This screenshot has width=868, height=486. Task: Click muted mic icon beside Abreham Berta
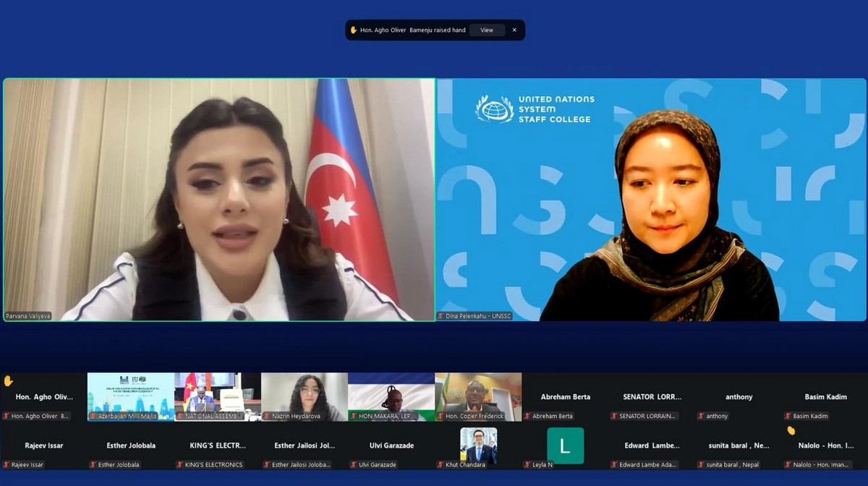tap(527, 416)
